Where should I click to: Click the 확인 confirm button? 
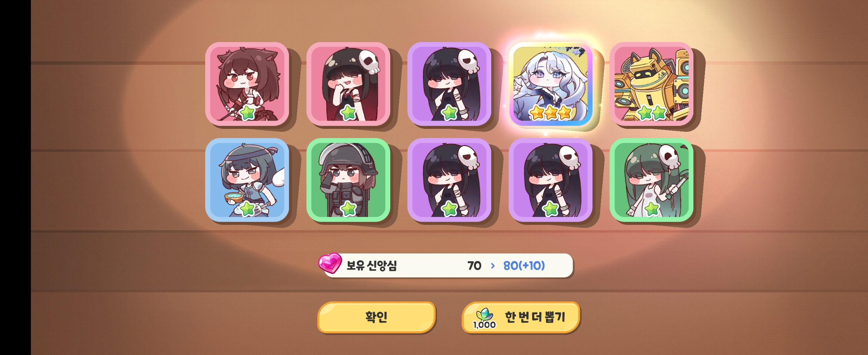point(376,317)
